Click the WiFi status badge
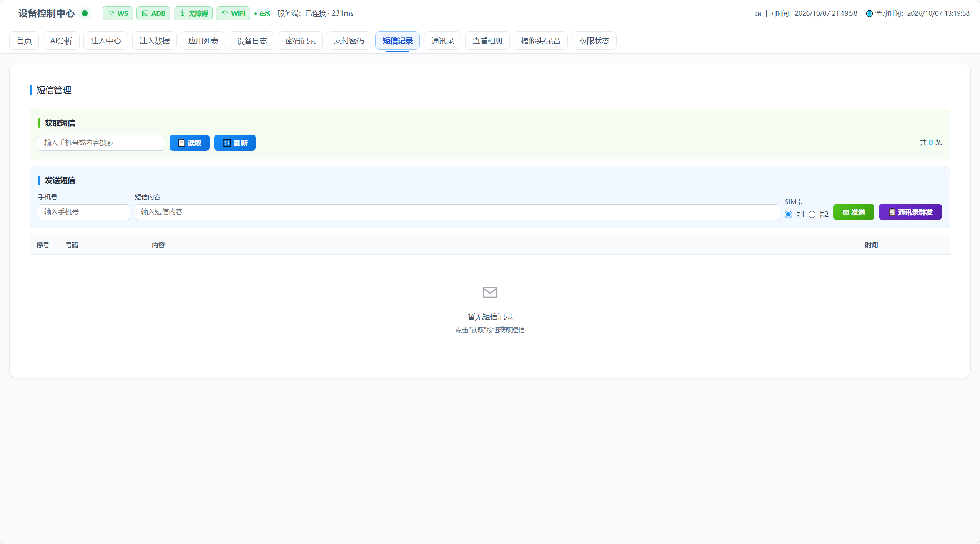Screen dimensions: 980x544 click(233, 13)
